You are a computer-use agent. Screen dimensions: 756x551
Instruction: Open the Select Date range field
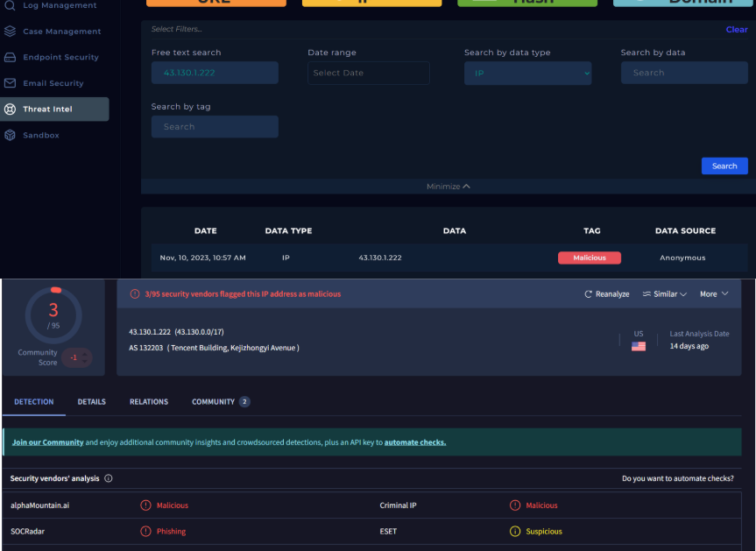369,73
